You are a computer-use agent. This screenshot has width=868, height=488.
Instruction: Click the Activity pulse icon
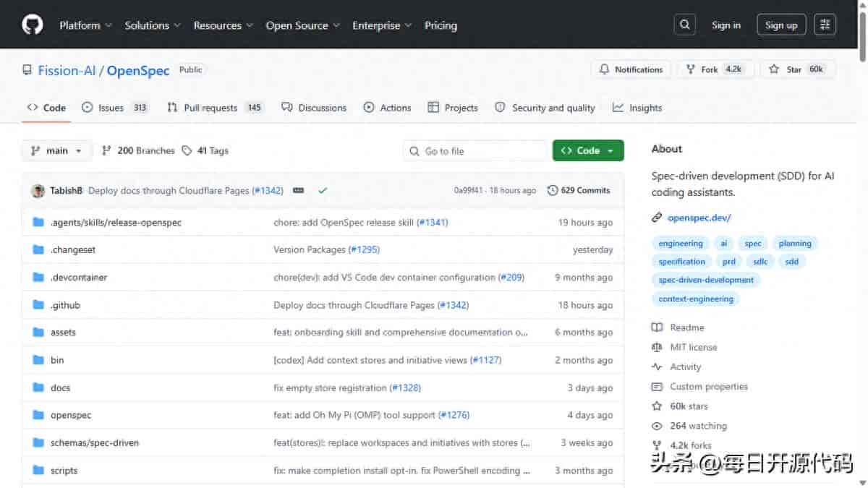[x=657, y=367]
